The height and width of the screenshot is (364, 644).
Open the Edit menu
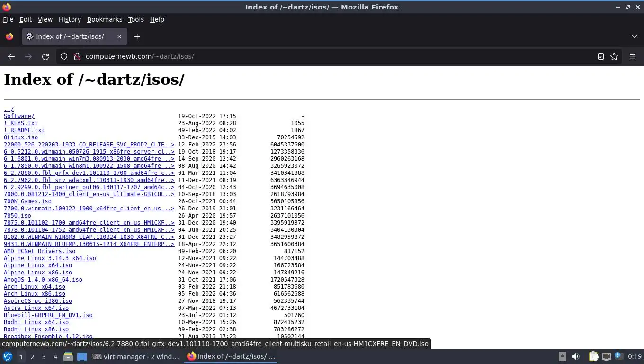click(26, 19)
